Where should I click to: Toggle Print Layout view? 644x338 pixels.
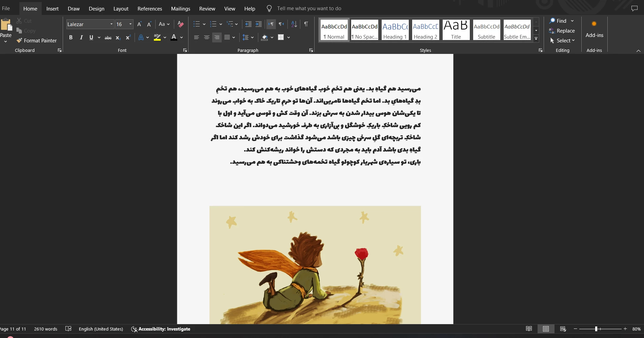pyautogui.click(x=546, y=329)
